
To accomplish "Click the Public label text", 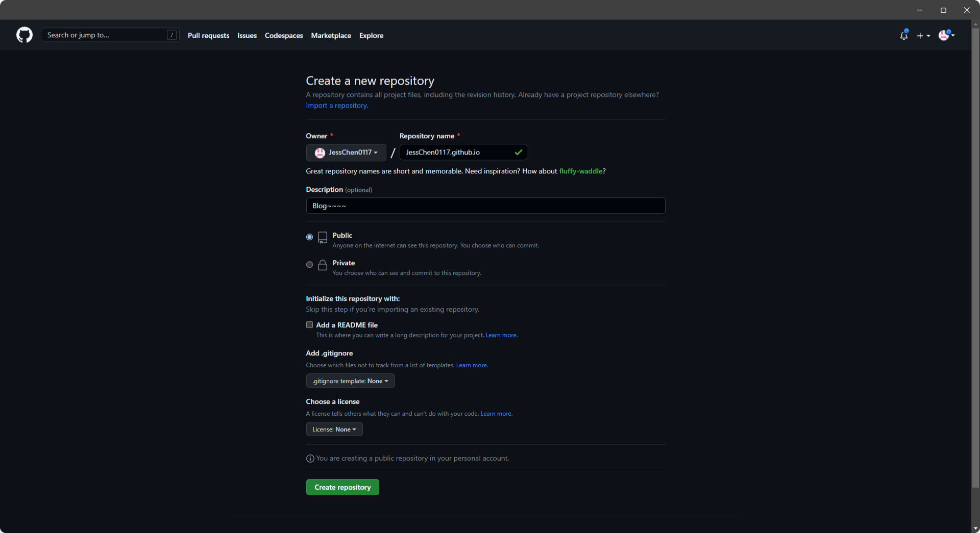I will click(x=342, y=235).
